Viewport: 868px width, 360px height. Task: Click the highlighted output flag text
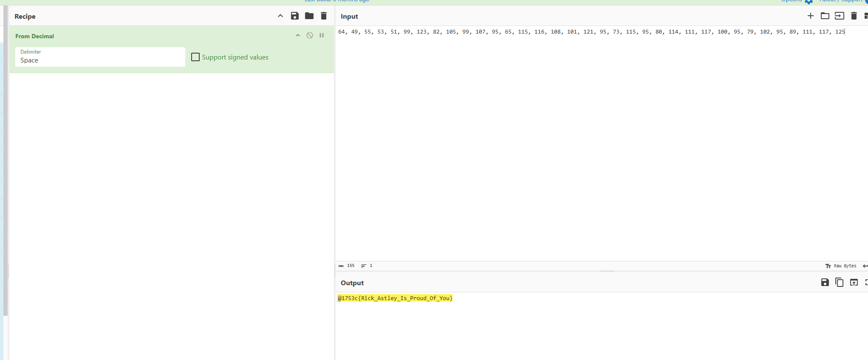395,298
